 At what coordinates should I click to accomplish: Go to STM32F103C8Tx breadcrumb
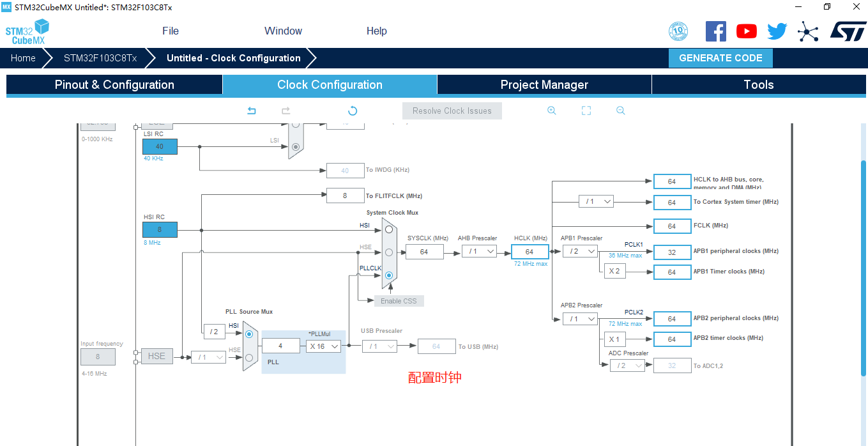pyautogui.click(x=100, y=58)
